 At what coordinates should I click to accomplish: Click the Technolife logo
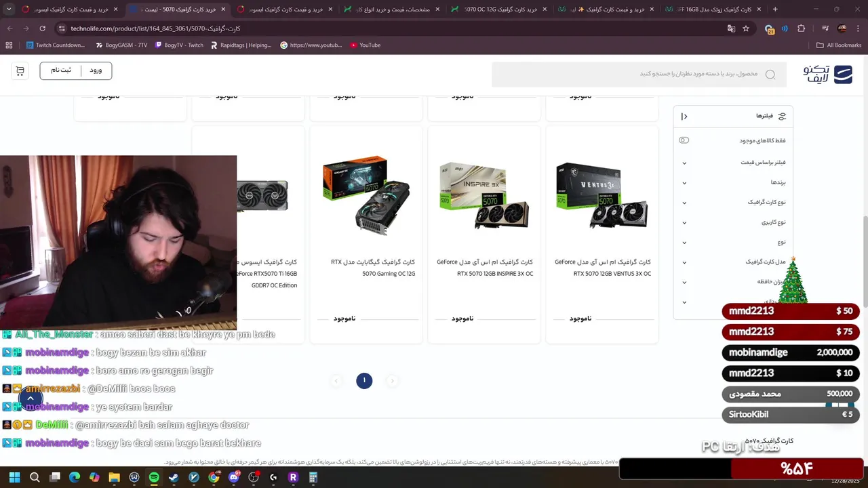tap(827, 74)
